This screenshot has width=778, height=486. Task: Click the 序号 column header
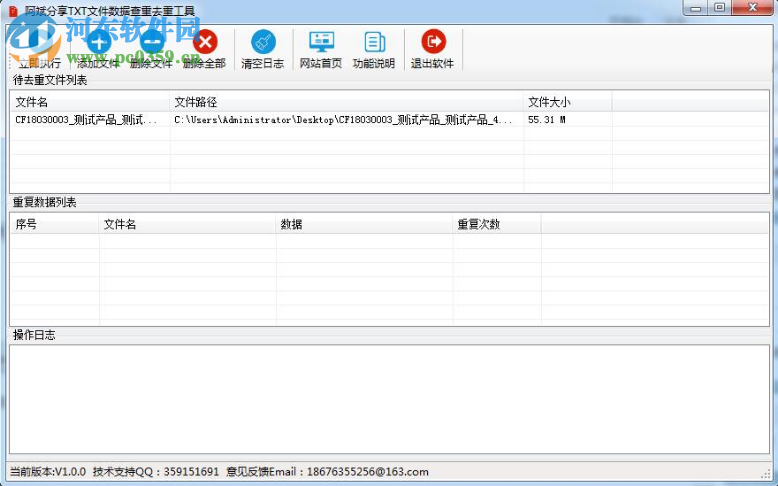coord(55,224)
